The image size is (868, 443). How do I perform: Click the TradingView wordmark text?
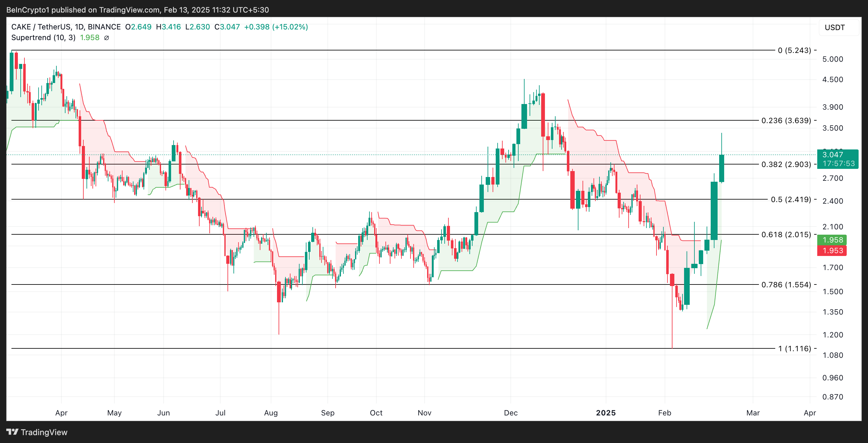pyautogui.click(x=44, y=432)
